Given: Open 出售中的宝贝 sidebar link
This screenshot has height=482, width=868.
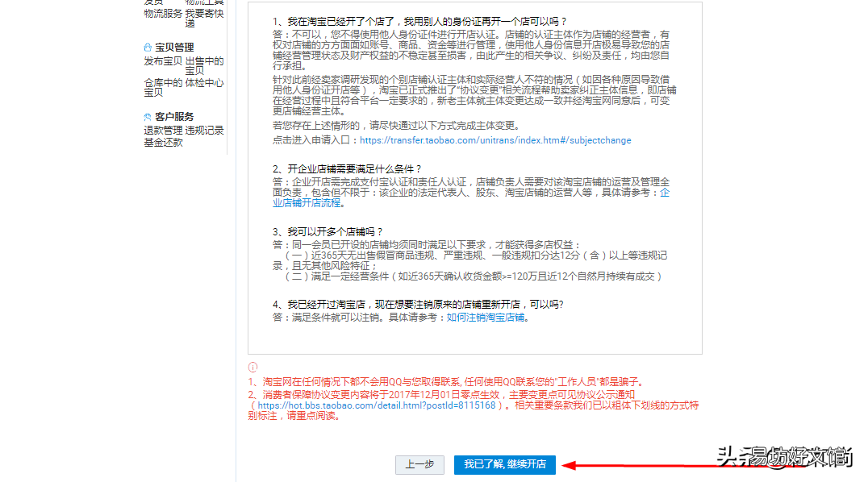Looking at the screenshot, I should coord(204,66).
